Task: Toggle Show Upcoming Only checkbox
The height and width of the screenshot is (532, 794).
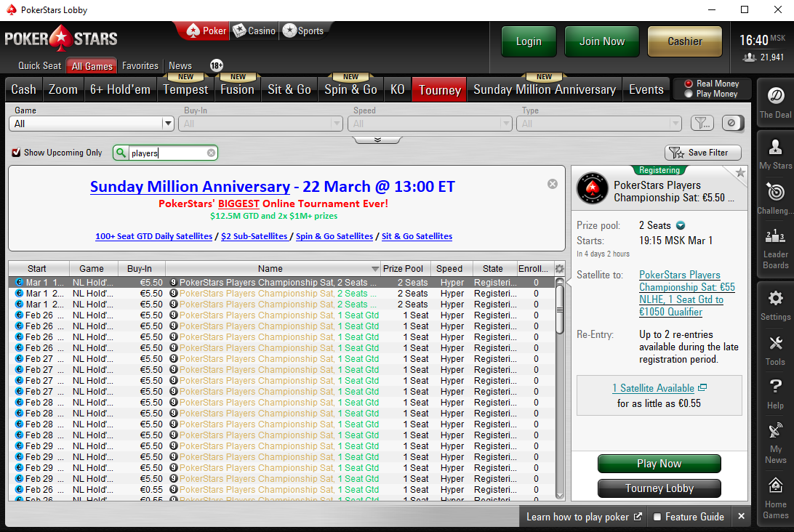Action: [x=16, y=153]
